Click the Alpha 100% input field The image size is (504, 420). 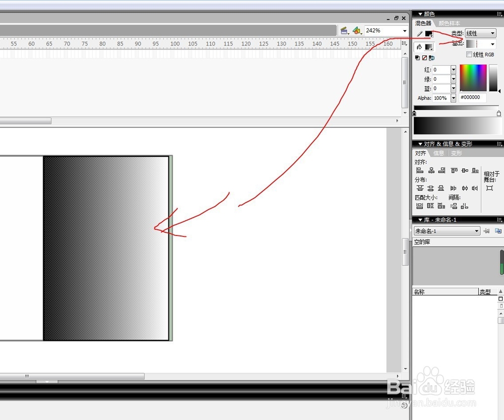(x=442, y=98)
